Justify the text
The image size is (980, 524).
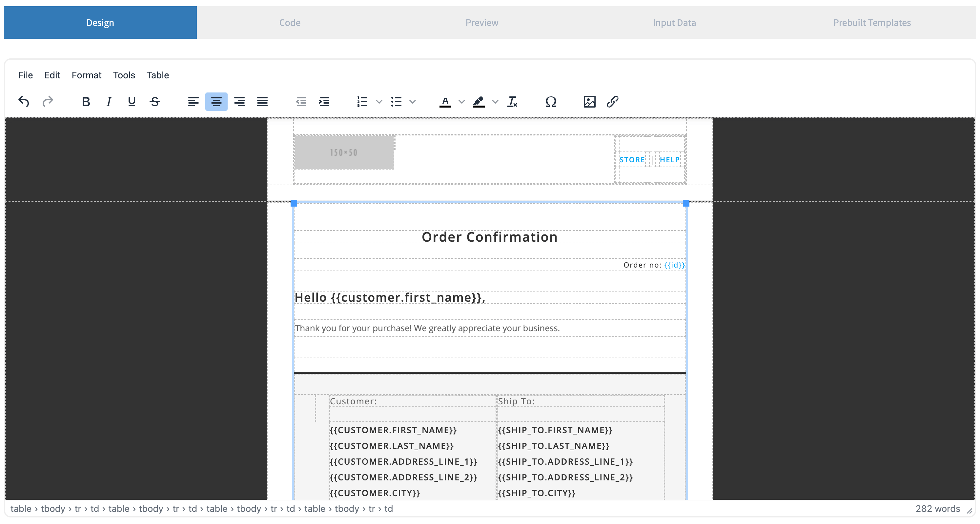(262, 102)
